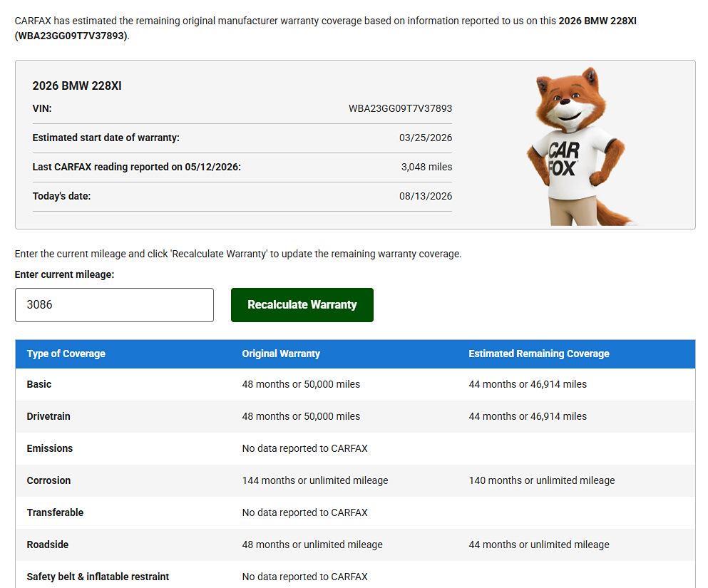This screenshot has width=708, height=588.
Task: Focus the current mileage input field
Action: pyautogui.click(x=114, y=305)
